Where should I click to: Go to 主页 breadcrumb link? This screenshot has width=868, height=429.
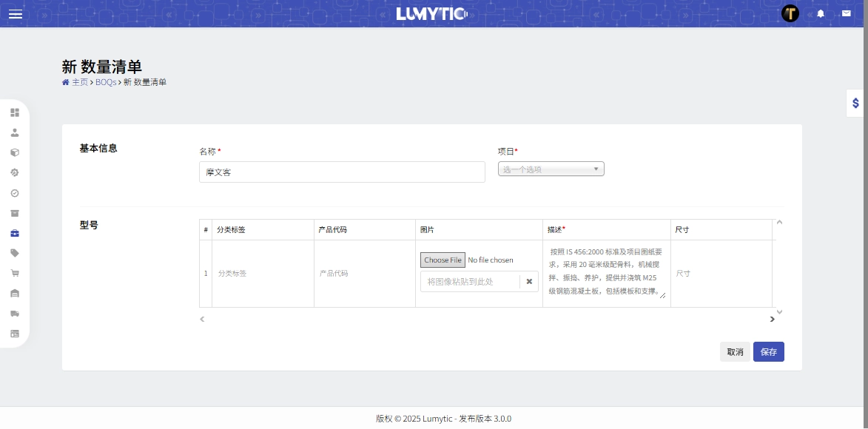[79, 82]
